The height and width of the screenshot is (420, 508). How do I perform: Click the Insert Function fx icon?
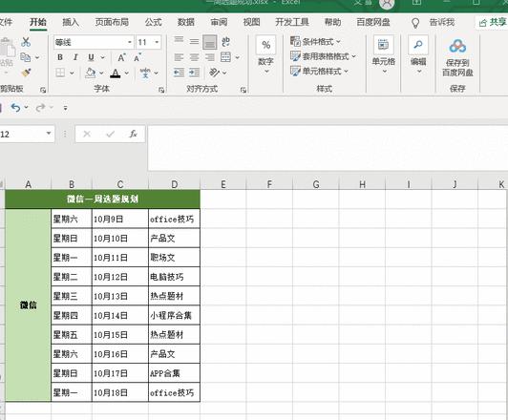click(x=133, y=134)
